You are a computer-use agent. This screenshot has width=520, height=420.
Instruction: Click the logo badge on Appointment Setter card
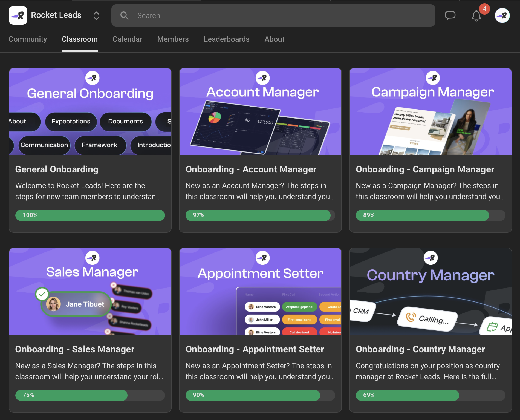pos(263,258)
